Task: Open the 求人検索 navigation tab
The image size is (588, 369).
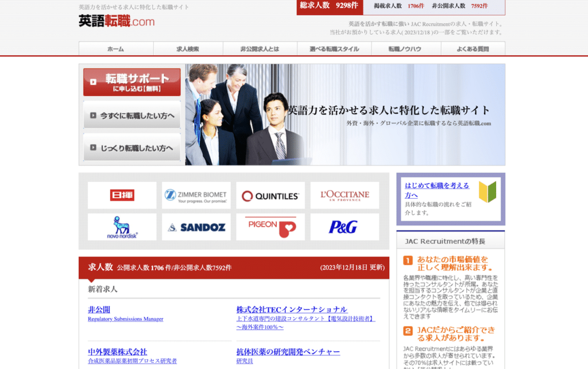Action: click(x=188, y=49)
